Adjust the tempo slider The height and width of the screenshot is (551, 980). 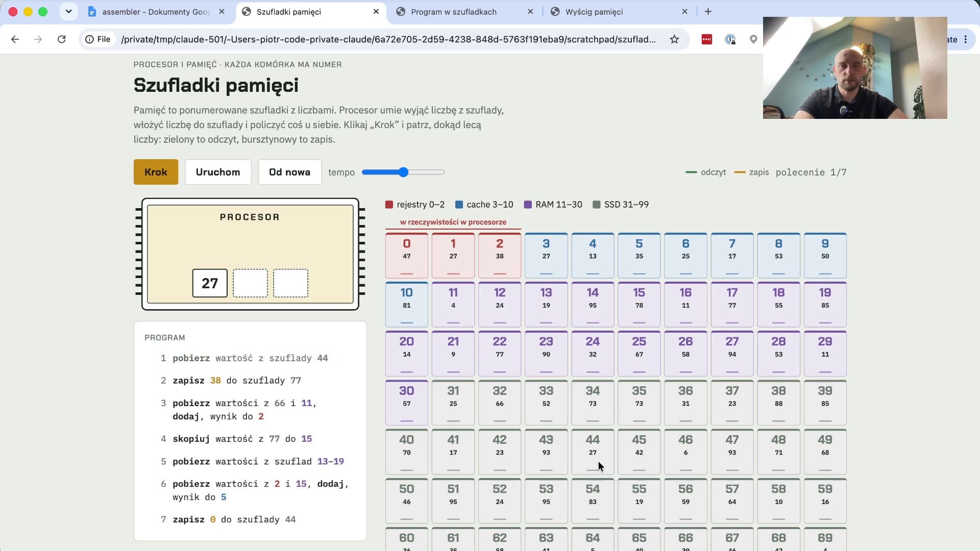coord(403,172)
